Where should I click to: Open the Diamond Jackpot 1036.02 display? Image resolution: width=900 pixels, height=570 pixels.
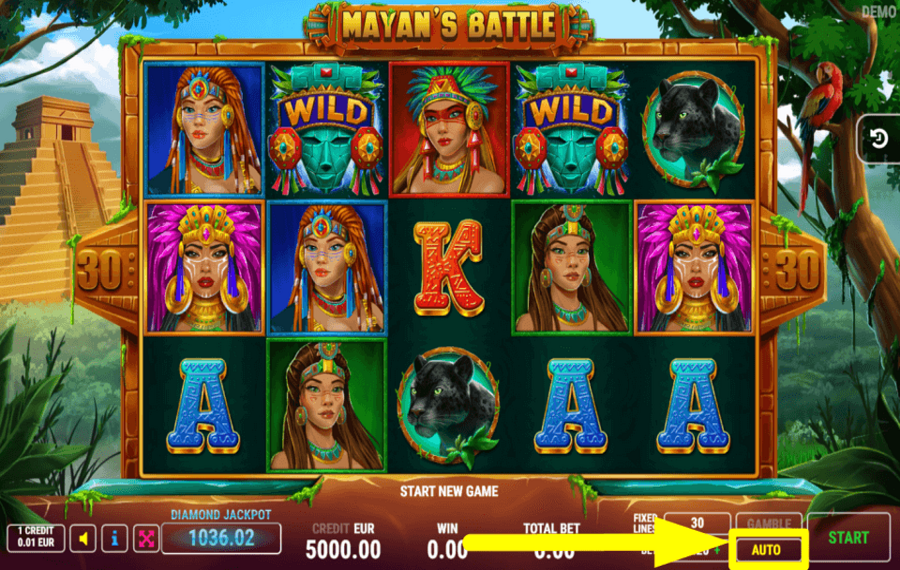pos(222,538)
